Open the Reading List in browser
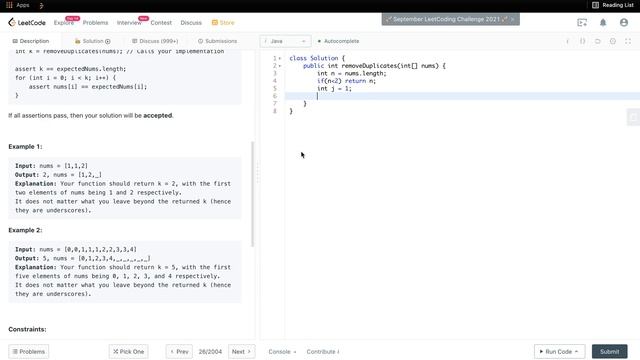The image size is (640, 360). (613, 5)
